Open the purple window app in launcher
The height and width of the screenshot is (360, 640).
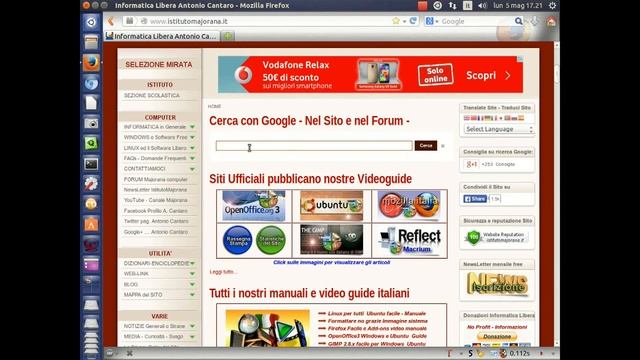tap(91, 264)
